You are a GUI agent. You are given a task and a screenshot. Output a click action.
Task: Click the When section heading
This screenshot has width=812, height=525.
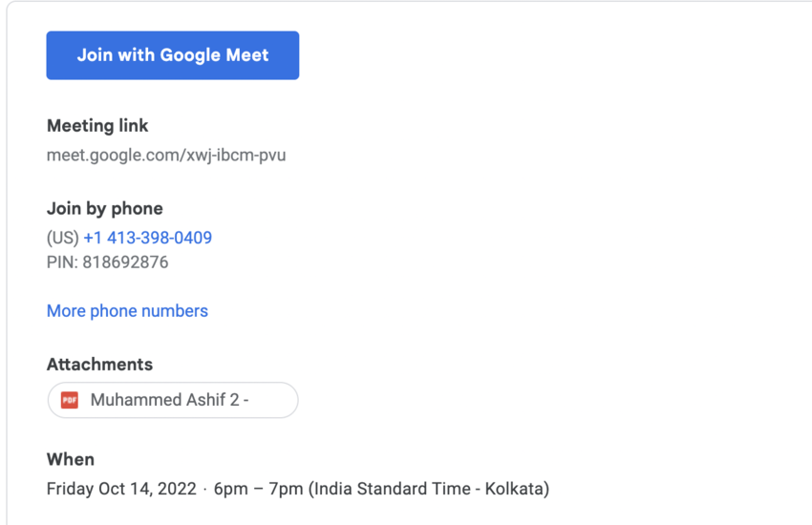71,460
